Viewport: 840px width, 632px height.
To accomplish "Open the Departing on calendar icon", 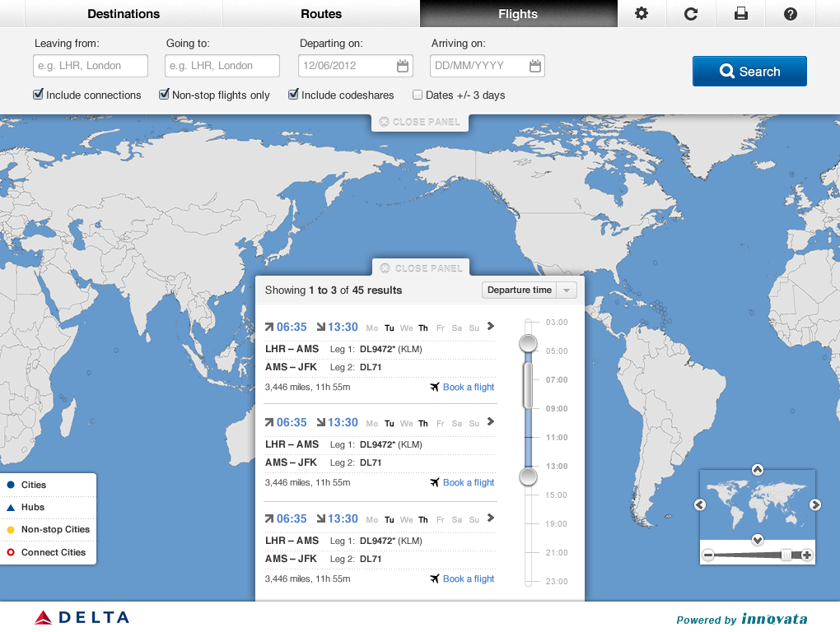I will tap(403, 66).
